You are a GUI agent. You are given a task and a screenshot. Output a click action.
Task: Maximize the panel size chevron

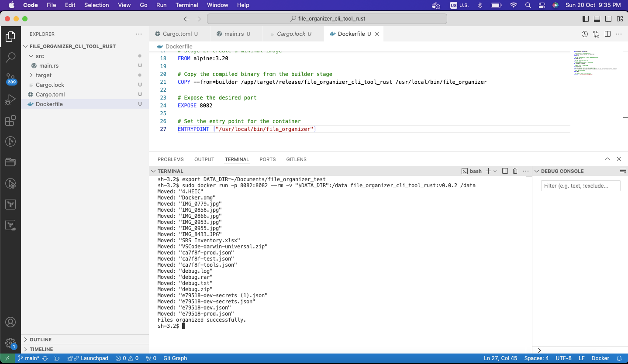tap(607, 159)
